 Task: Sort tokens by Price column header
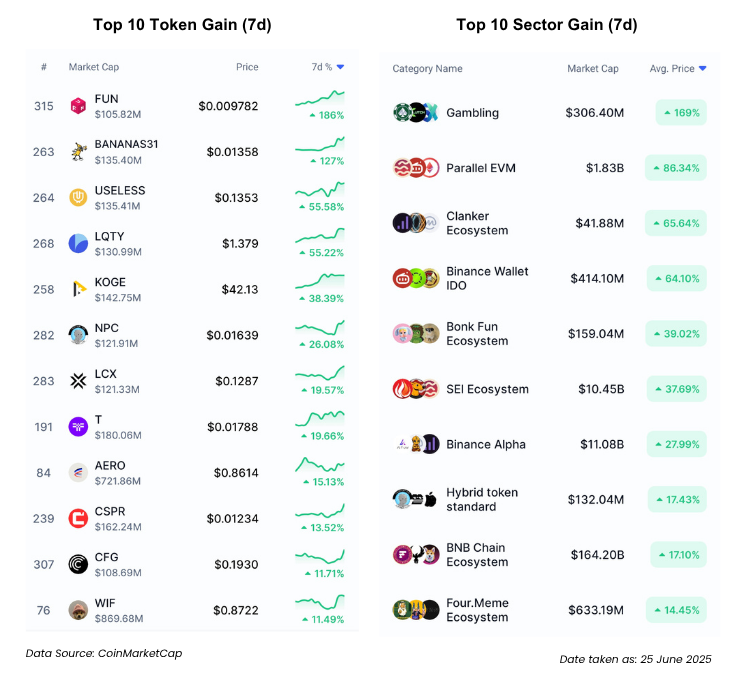[247, 67]
